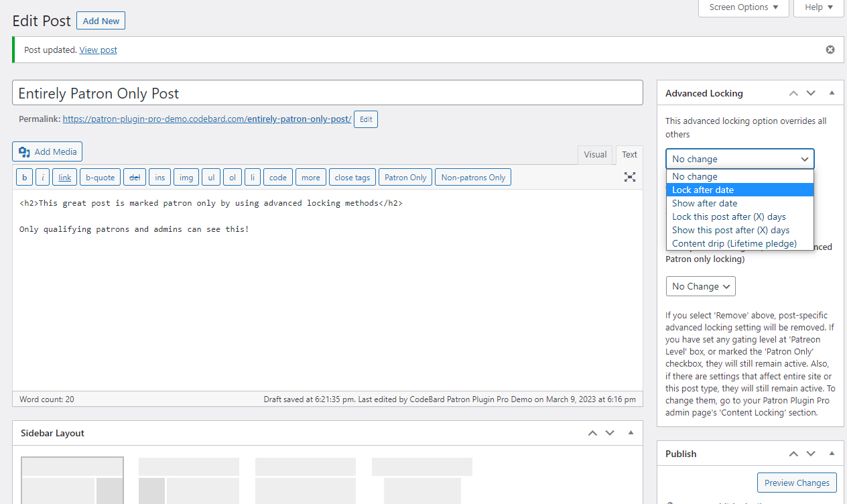Screen dimensions: 847x504
Task: Click the Preview Changes button
Action: tap(797, 483)
